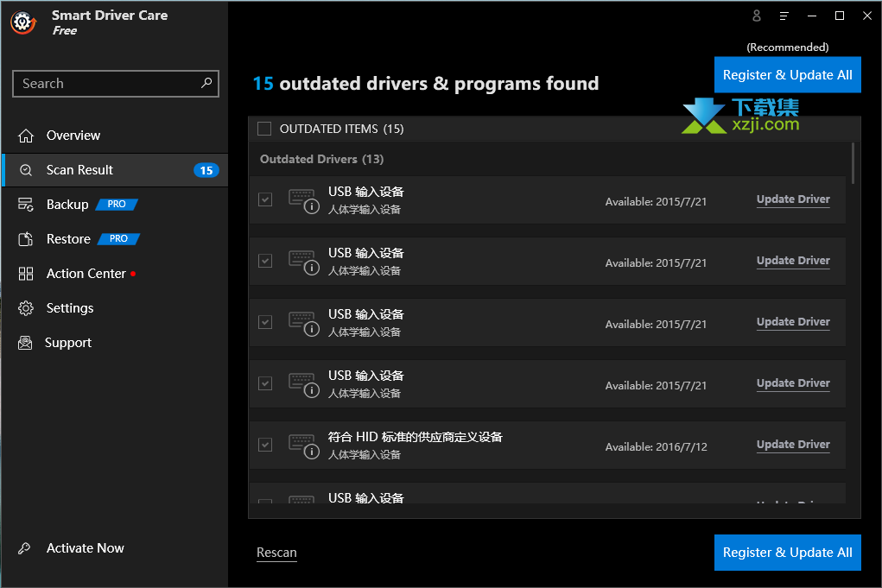Image resolution: width=882 pixels, height=588 pixels.
Task: Click Register & Update All under (Recommended)
Action: [788, 75]
